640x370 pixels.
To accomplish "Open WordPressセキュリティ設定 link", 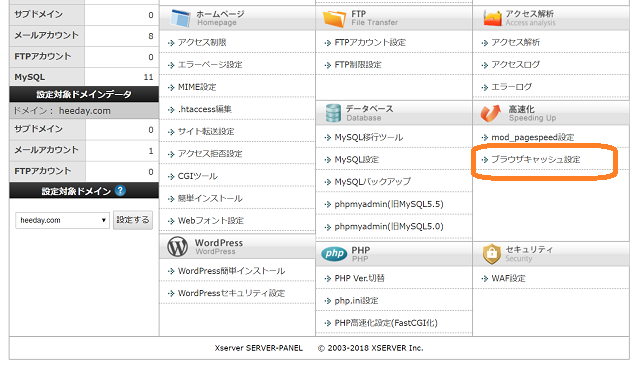I will [x=231, y=293].
